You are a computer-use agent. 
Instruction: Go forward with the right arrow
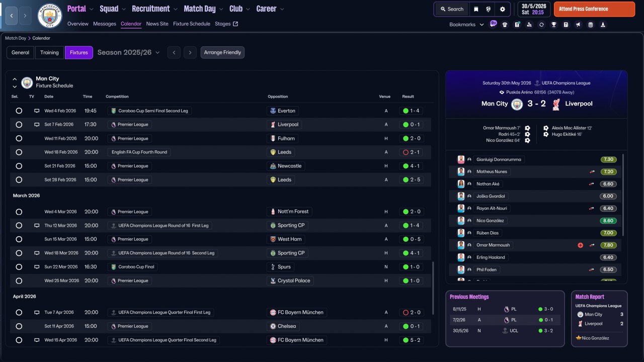[25, 16]
